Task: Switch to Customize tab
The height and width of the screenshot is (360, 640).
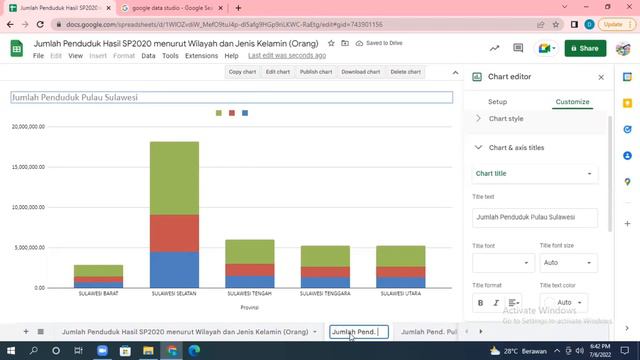Action: [572, 102]
